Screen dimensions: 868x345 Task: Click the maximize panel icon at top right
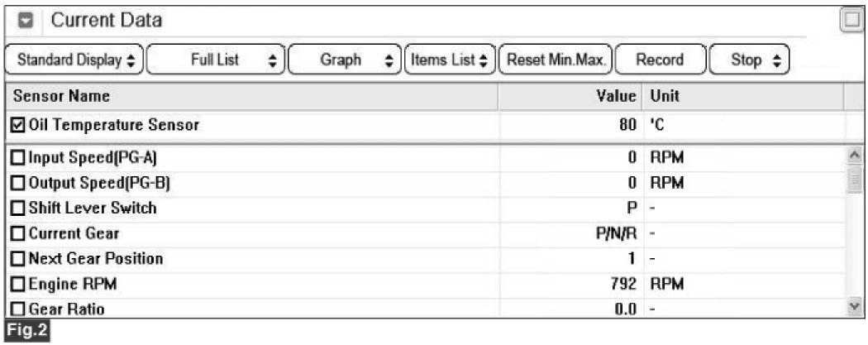click(852, 22)
